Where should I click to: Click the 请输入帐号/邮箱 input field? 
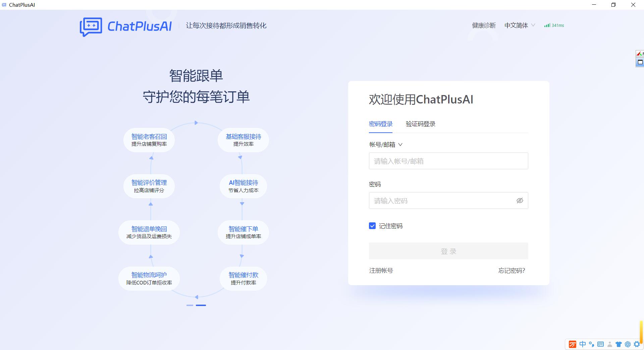click(448, 161)
